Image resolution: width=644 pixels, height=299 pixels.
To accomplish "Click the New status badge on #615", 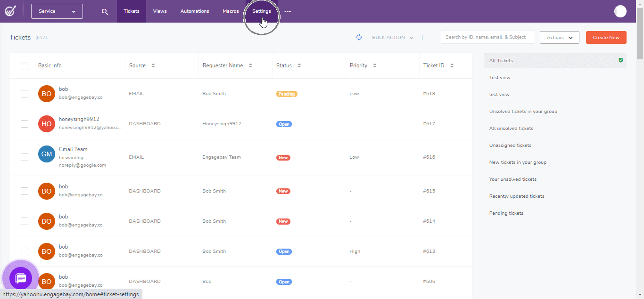I will click(x=283, y=191).
